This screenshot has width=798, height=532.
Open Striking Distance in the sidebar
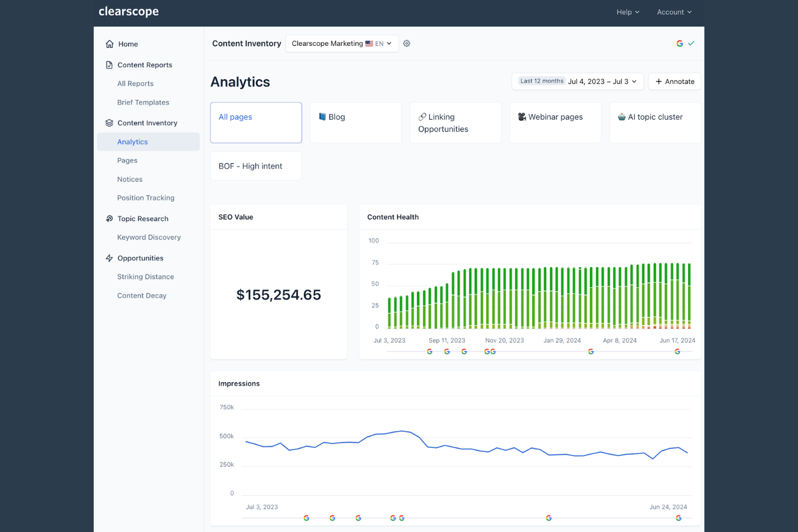pyautogui.click(x=145, y=276)
